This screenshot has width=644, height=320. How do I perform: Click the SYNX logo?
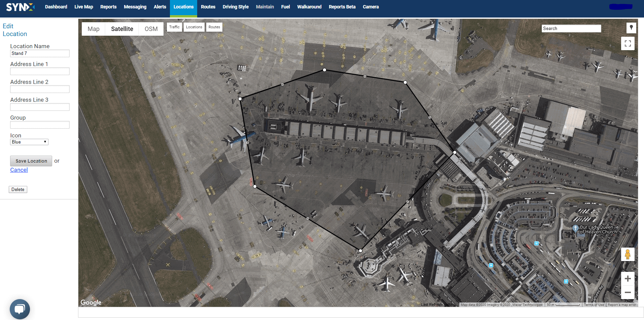20,7
